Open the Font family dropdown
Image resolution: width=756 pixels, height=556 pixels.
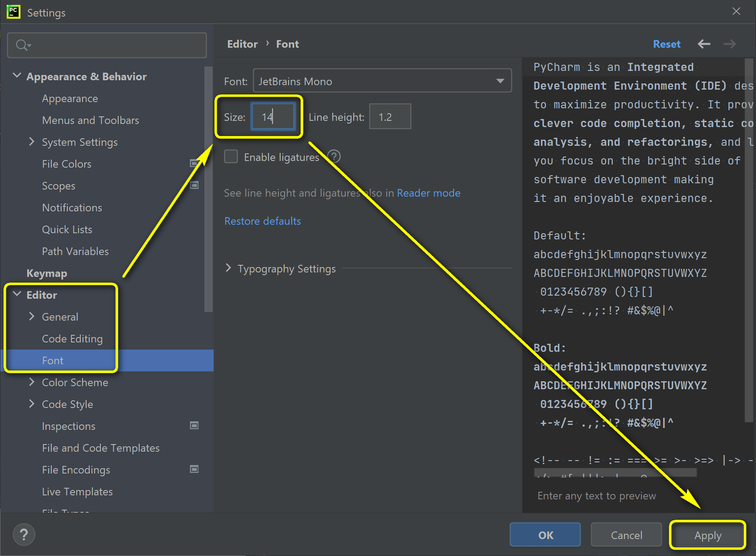click(382, 81)
